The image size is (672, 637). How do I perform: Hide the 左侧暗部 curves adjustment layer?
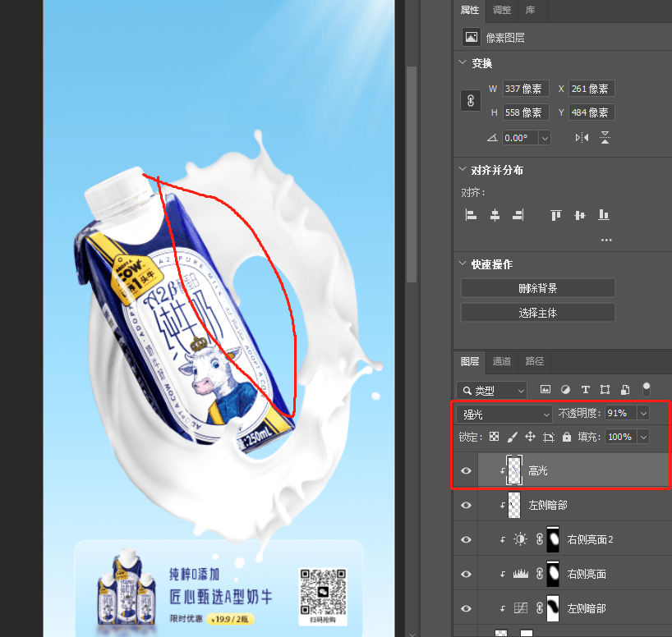tap(466, 608)
